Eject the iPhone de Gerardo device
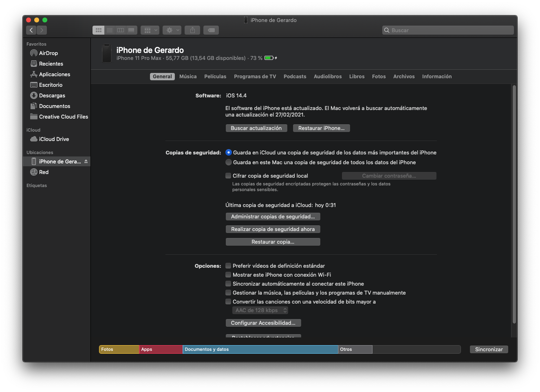 click(86, 161)
